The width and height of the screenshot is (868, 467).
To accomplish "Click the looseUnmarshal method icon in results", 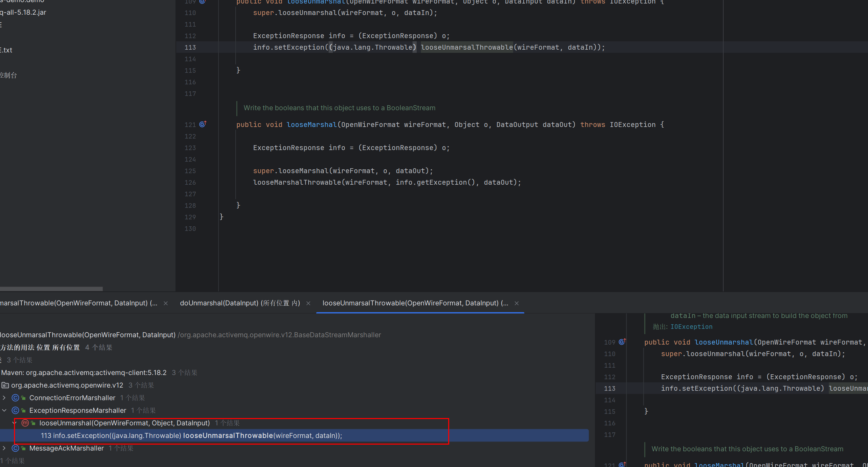I will (x=25, y=423).
